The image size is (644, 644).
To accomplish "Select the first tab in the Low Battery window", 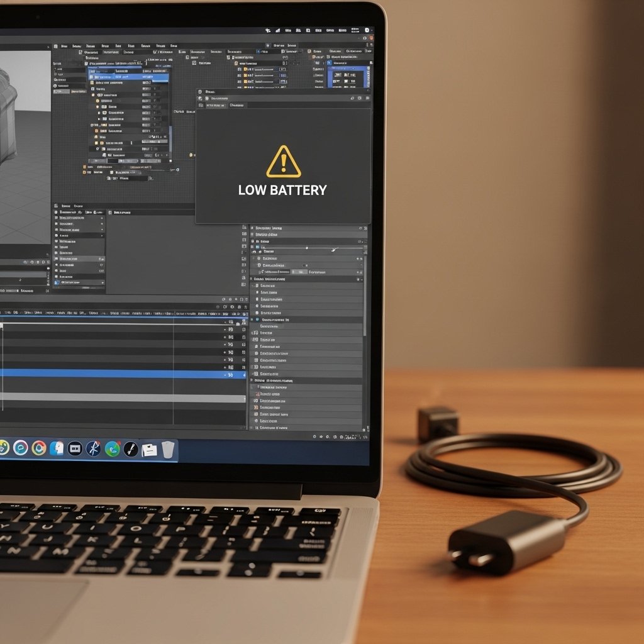I will click(214, 106).
